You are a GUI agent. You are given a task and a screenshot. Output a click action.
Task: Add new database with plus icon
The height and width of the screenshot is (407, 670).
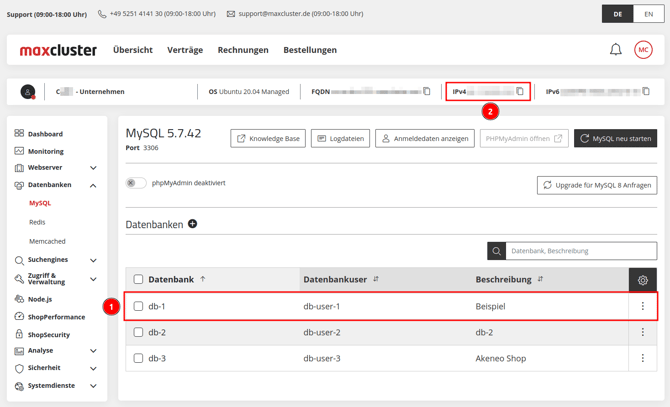click(193, 224)
